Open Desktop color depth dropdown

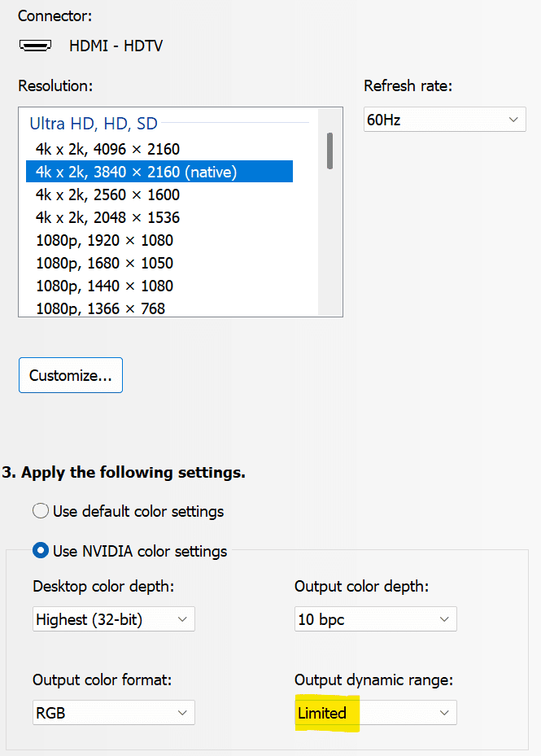pyautogui.click(x=114, y=619)
